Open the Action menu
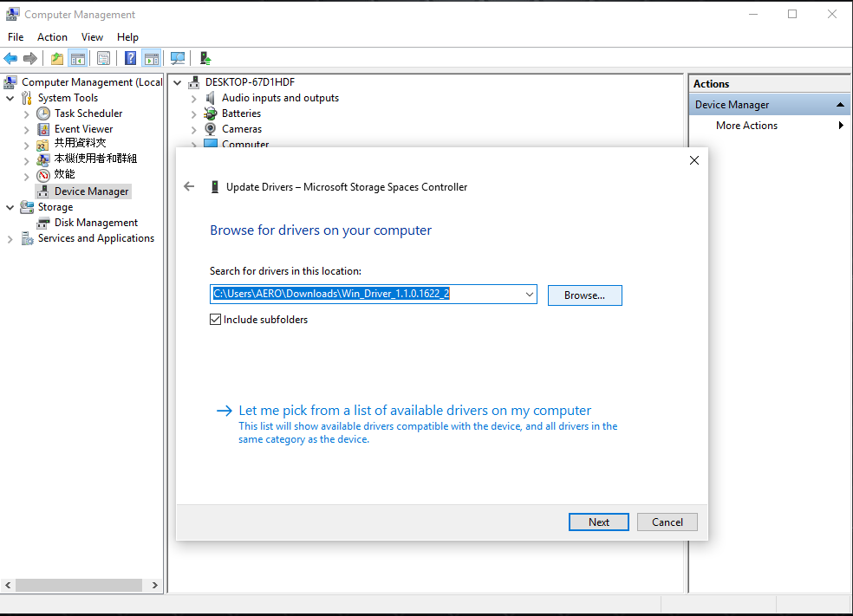Screen dimensions: 853x616 point(52,37)
